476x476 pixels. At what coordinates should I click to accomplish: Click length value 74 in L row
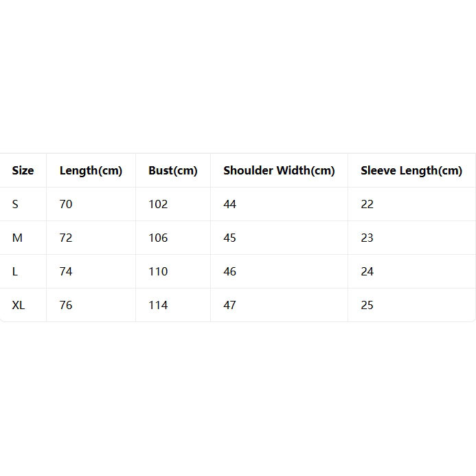coord(66,271)
